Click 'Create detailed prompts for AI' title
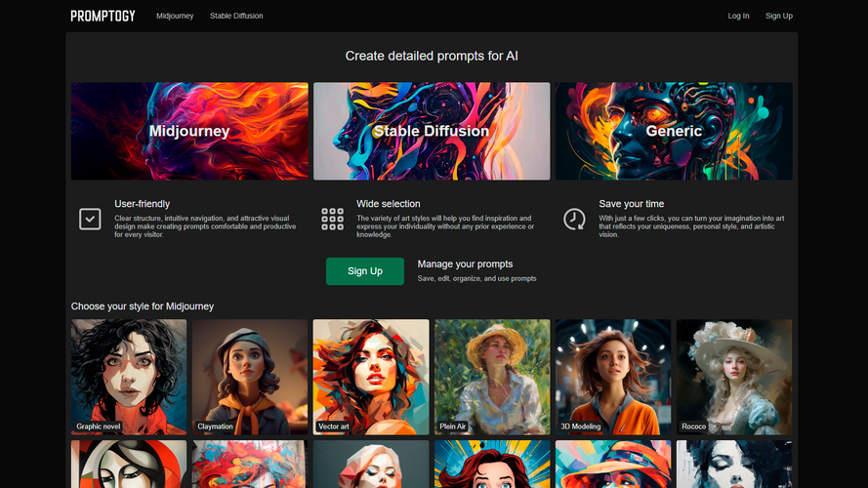 coord(432,56)
